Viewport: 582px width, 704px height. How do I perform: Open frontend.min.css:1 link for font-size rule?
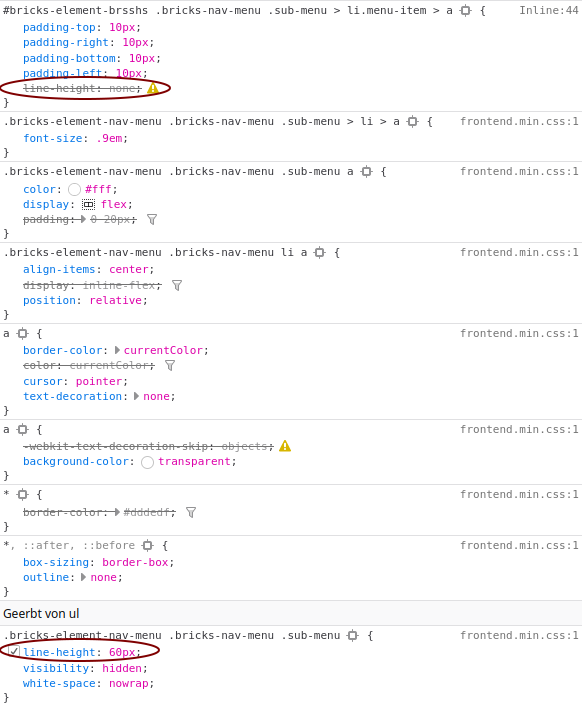pos(520,122)
